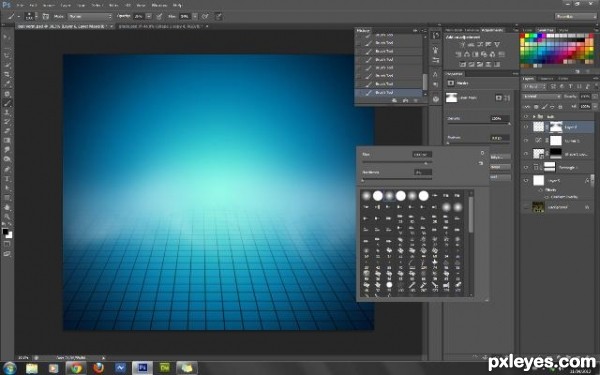Select the Zoom tool
Screen dimensions: 600x375
point(7,216)
